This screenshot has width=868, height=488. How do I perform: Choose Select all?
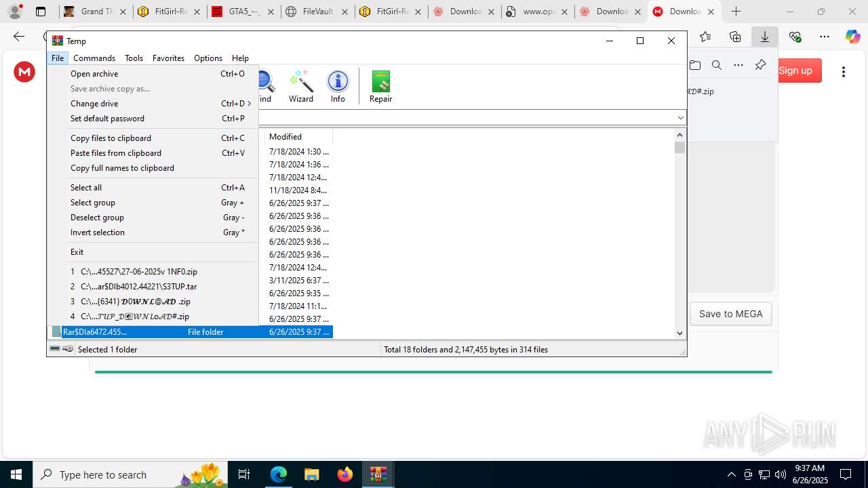point(153,188)
